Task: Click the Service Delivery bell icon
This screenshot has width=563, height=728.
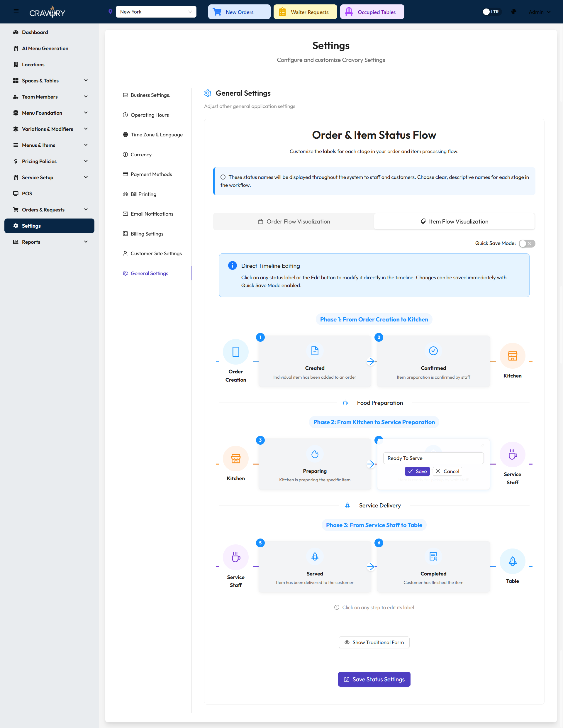Action: pyautogui.click(x=347, y=505)
